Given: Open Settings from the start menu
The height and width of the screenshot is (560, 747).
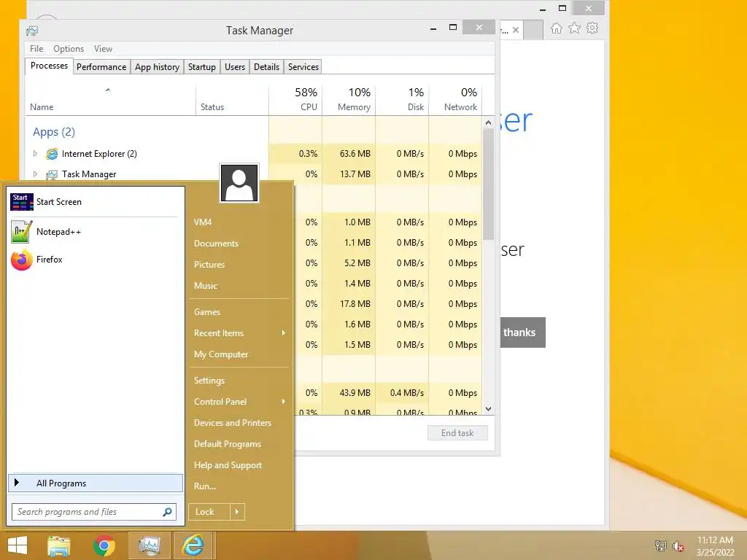Looking at the screenshot, I should (x=209, y=381).
